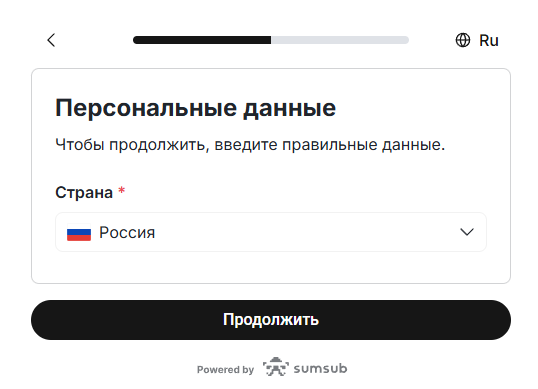Click the Персональные данные heading
This screenshot has height=389, width=538.
tap(196, 108)
